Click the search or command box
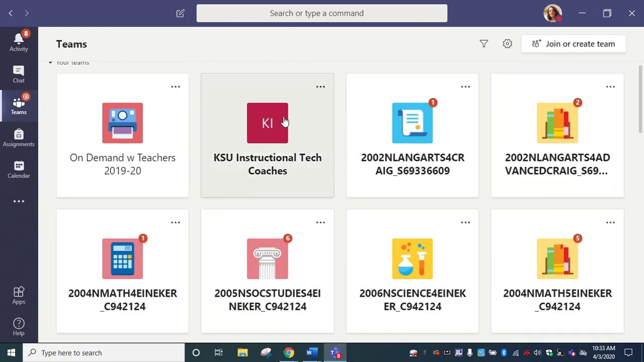The width and height of the screenshot is (644, 362). coord(322,13)
